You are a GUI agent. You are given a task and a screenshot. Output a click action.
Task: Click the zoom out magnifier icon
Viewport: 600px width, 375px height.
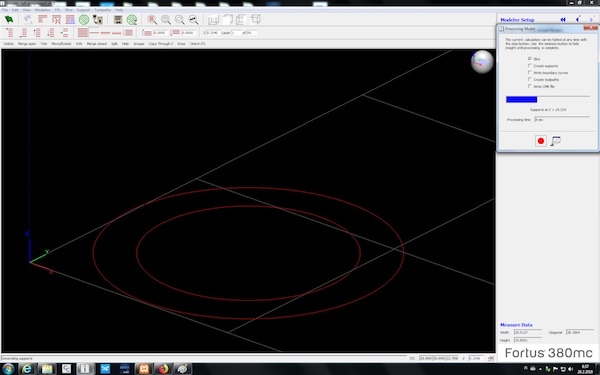(179, 19)
